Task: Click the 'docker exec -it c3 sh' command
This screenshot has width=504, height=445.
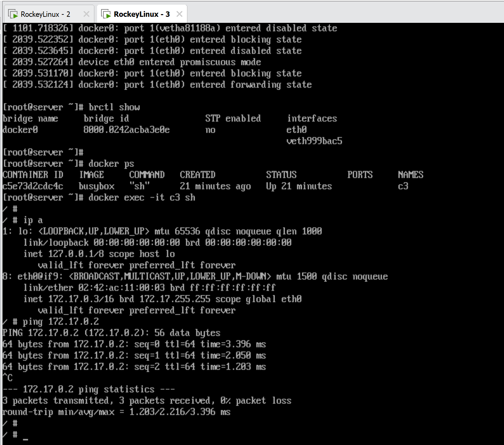Action: coord(142,197)
